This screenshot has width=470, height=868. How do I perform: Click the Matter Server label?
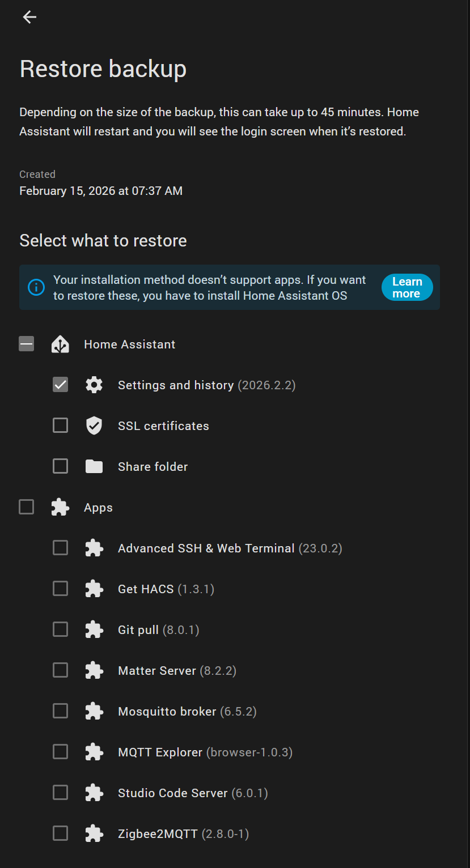[x=157, y=671]
